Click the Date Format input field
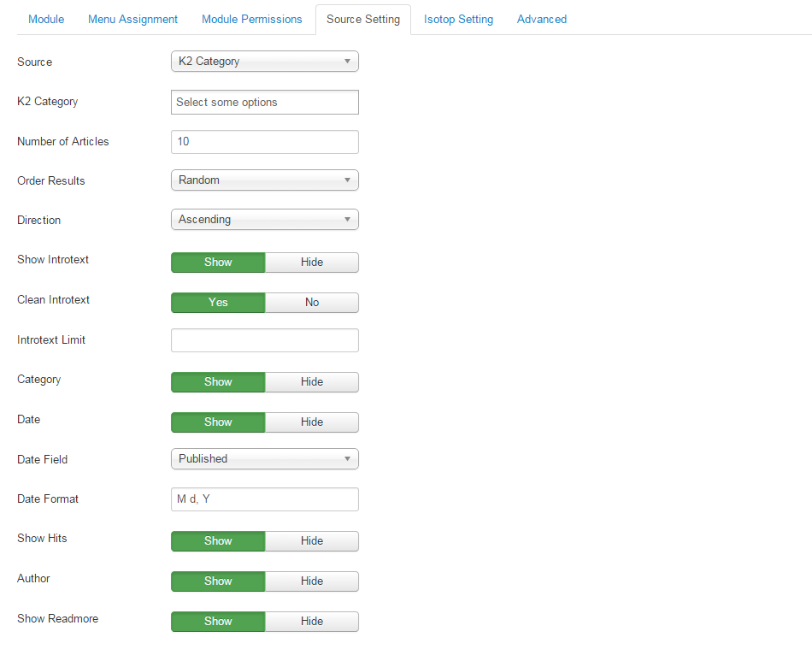This screenshot has height=649, width=812. point(265,499)
